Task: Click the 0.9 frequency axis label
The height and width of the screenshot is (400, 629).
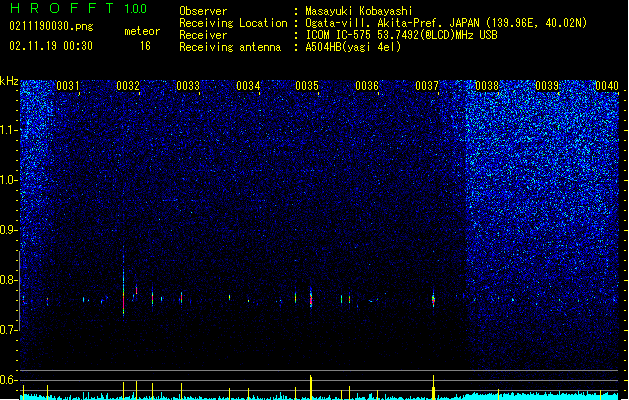Action: pyautogui.click(x=9, y=230)
